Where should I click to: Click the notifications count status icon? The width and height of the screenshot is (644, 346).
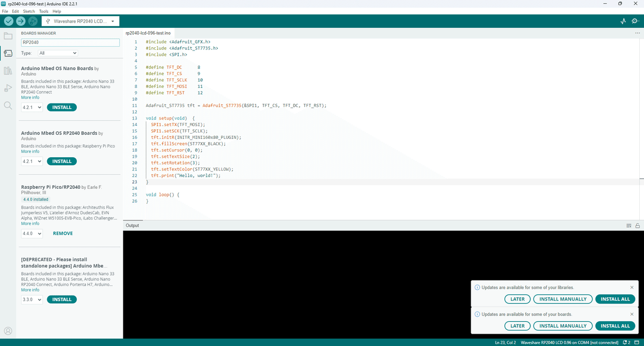point(627,342)
